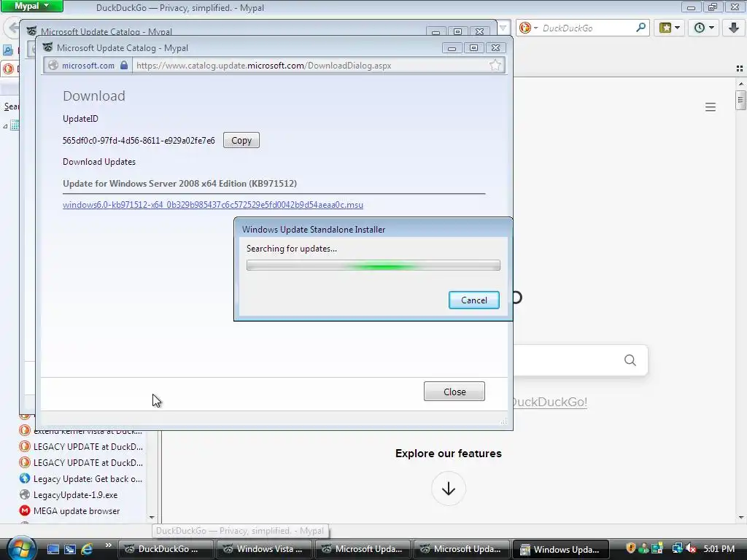This screenshot has height=560, width=747.
Task: Open first 'LEGACY UPDATE at DuckD...' history entry
Action: (88, 447)
